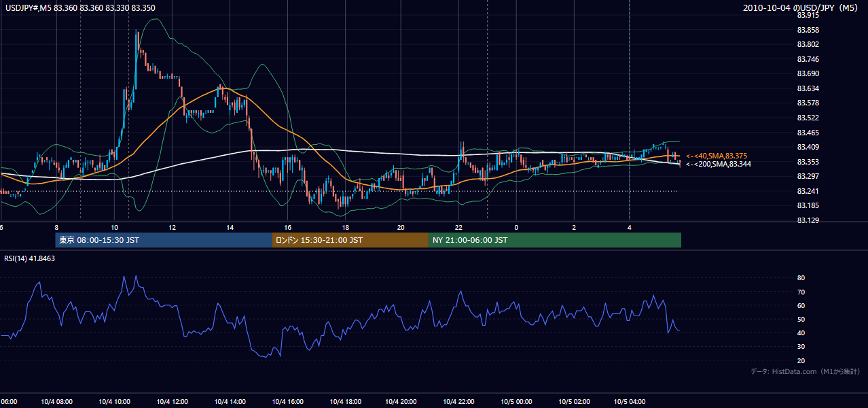This screenshot has width=868, height=408.
Task: Select the 東京 08:00-15:30 JST session bar
Action: pyautogui.click(x=164, y=240)
